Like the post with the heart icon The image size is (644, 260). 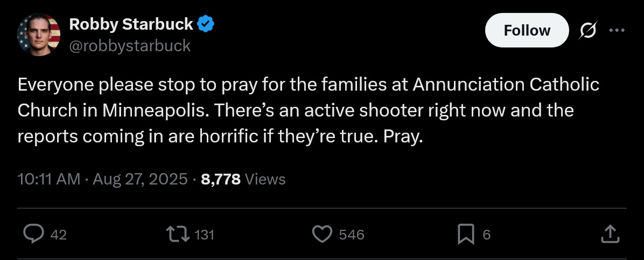[x=322, y=234]
